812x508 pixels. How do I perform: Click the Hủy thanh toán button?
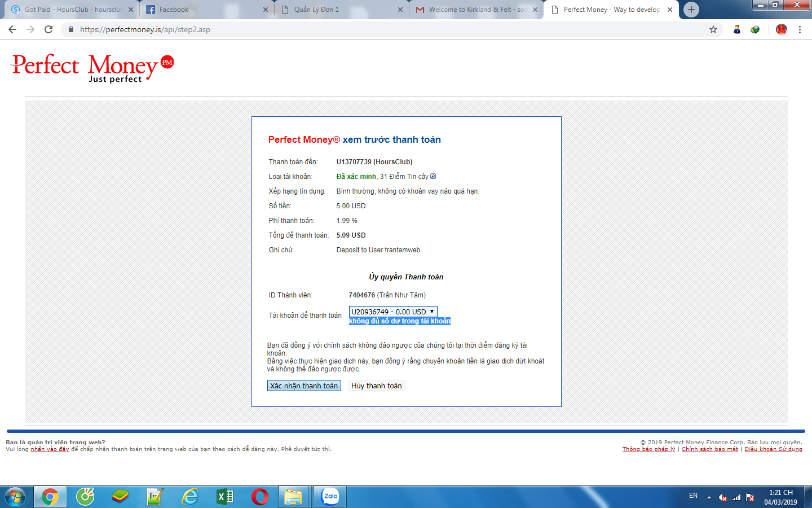click(377, 386)
